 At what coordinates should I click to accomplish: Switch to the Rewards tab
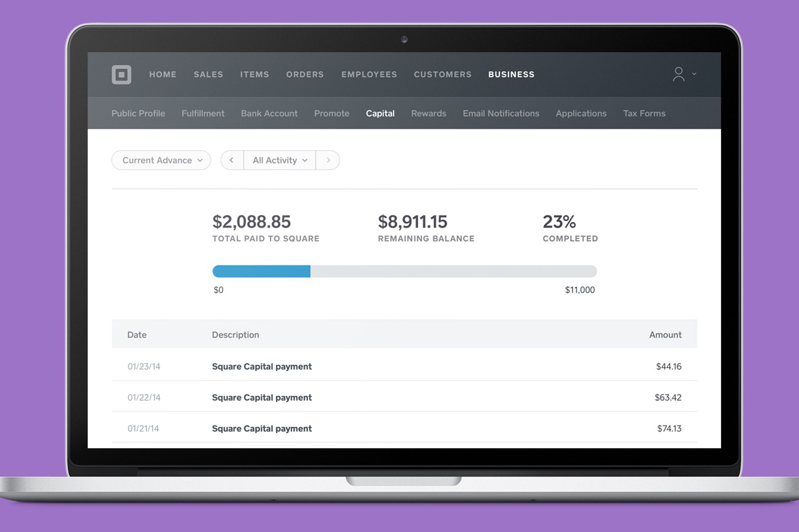tap(429, 113)
